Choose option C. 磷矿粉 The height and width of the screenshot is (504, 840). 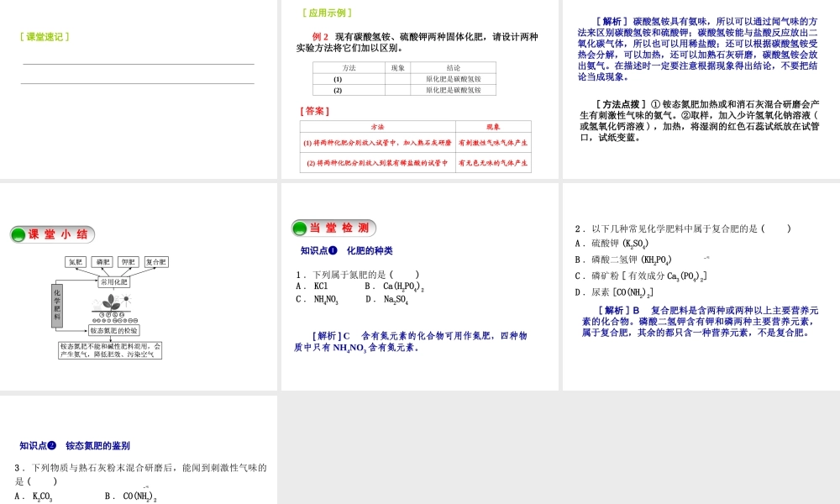pyautogui.click(x=641, y=276)
